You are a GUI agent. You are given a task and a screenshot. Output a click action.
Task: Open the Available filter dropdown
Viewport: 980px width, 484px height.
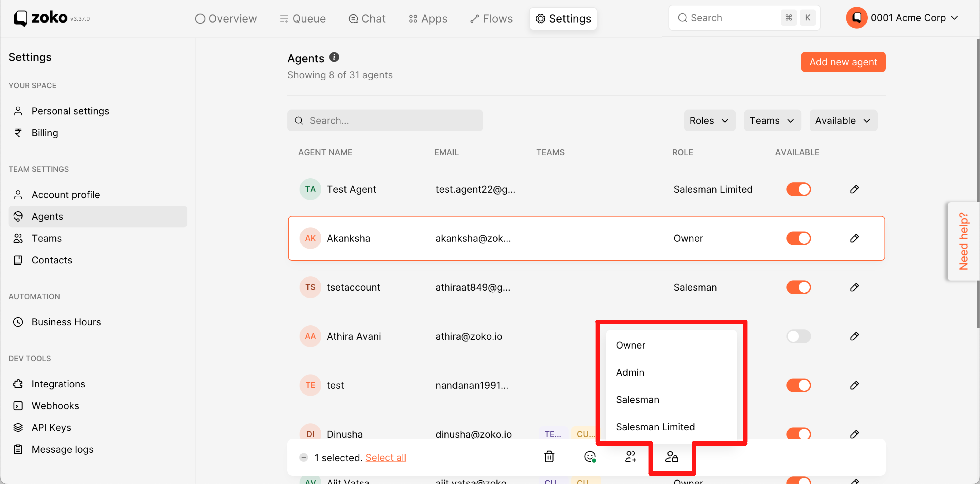pyautogui.click(x=843, y=120)
